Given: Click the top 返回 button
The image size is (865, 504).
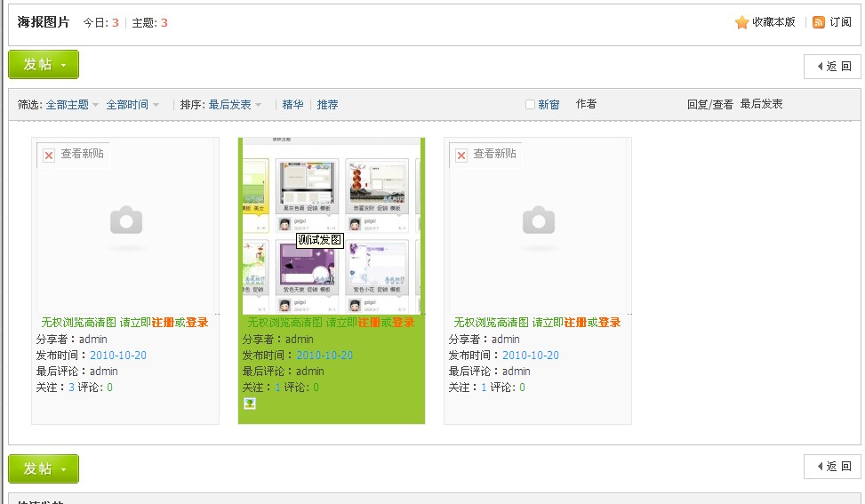Looking at the screenshot, I should [832, 66].
